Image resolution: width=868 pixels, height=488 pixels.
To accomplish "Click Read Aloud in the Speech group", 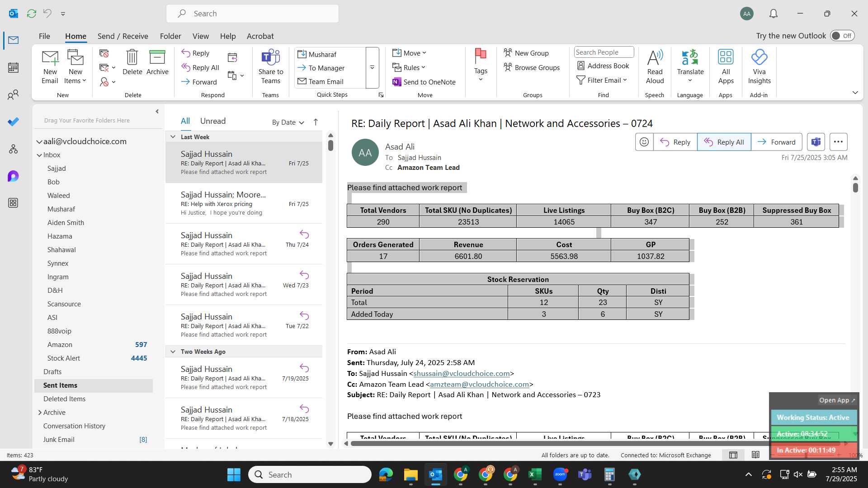I will pos(655,67).
